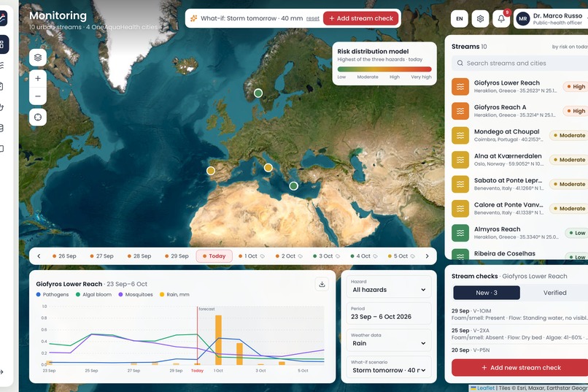Switch language with the EN button
The image size is (588, 392).
point(459,18)
